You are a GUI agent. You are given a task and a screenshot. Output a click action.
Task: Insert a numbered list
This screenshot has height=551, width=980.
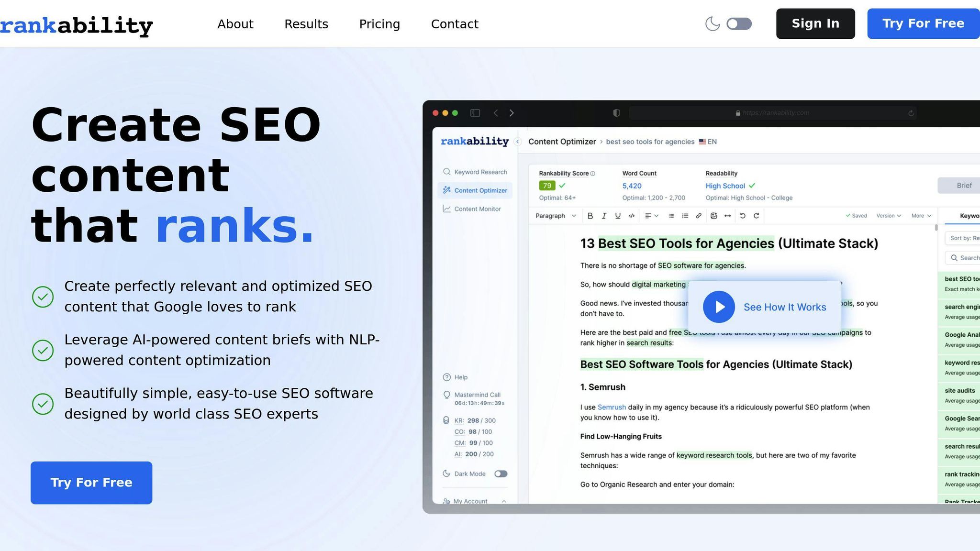[685, 216]
